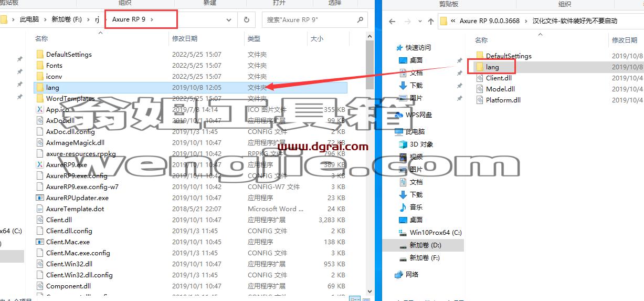Open the left address bar history dropdown
644x301 pixels.
(229, 20)
